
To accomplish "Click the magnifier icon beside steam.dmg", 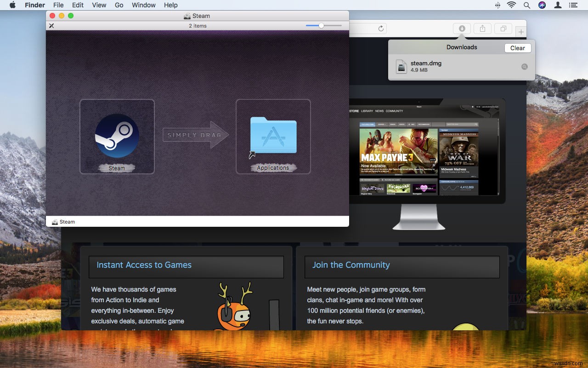I will 524,66.
